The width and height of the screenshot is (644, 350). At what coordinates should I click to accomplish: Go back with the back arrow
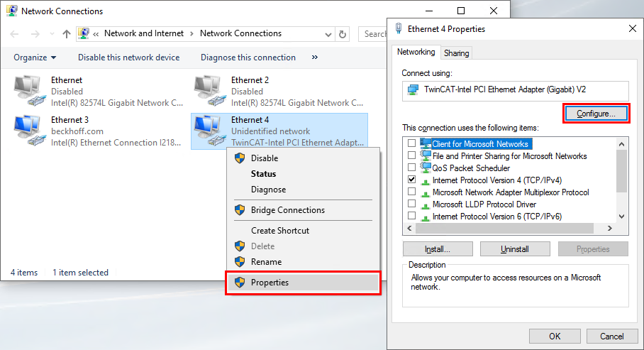(16, 34)
